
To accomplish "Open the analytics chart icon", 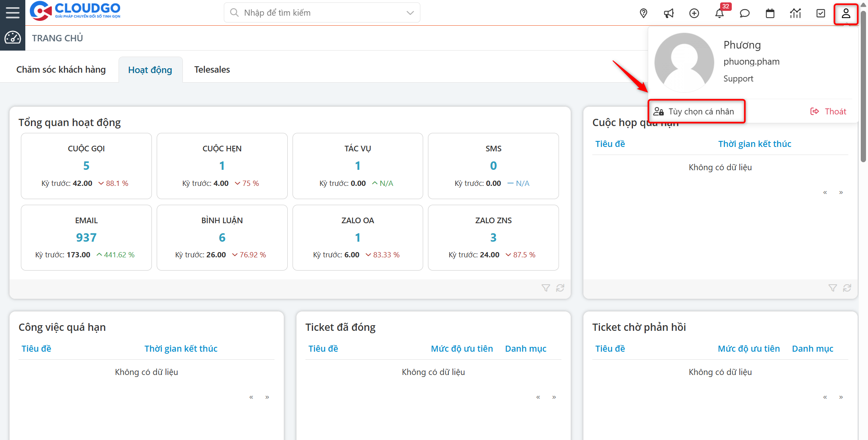I will click(x=795, y=13).
